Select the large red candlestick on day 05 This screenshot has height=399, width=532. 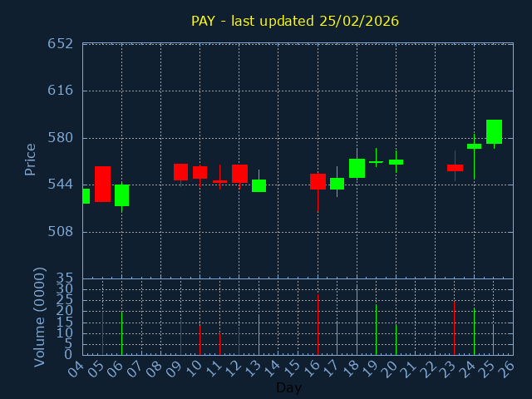[102, 184]
